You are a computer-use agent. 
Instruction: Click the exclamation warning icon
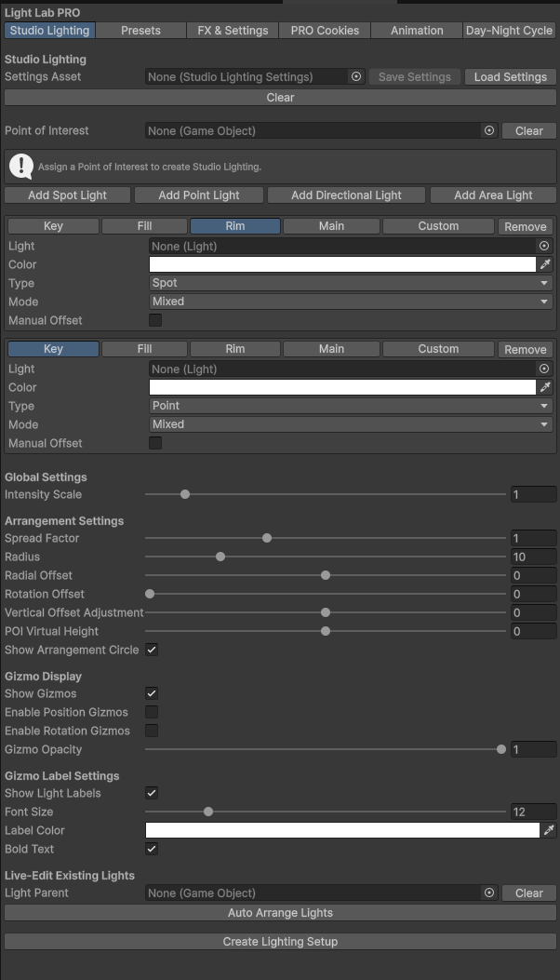point(21,167)
